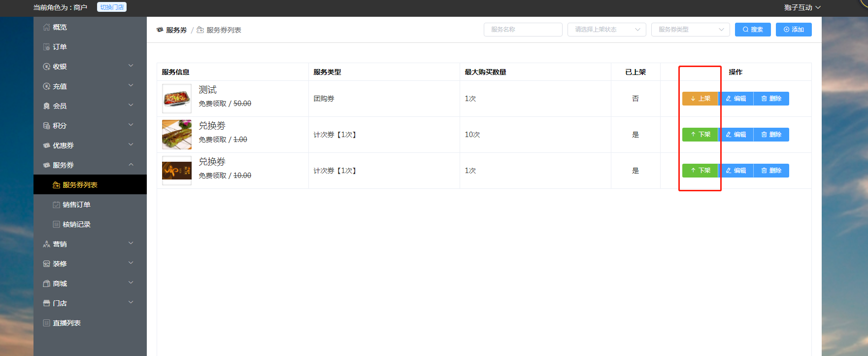Click the breadcrumb 服务券列表 icon

tap(200, 30)
